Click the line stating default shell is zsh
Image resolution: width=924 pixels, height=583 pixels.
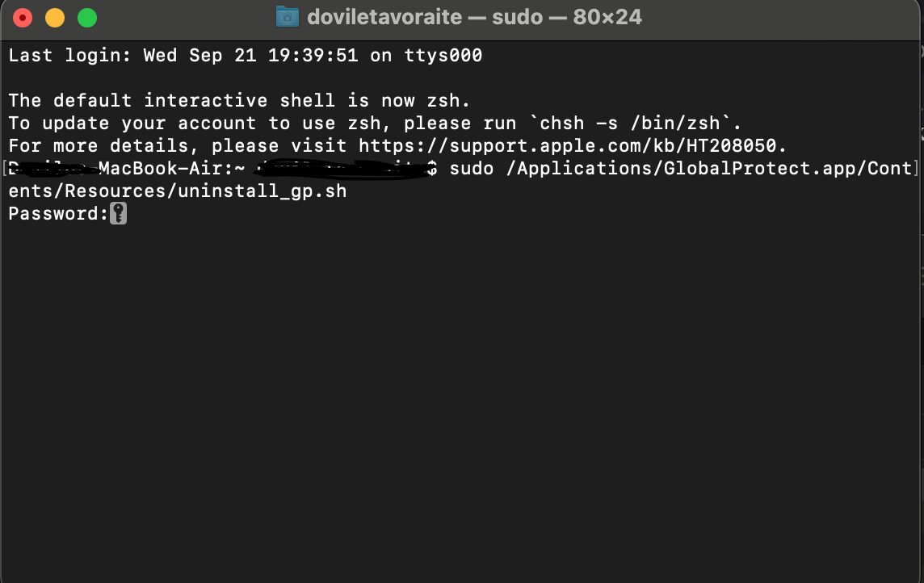(239, 101)
